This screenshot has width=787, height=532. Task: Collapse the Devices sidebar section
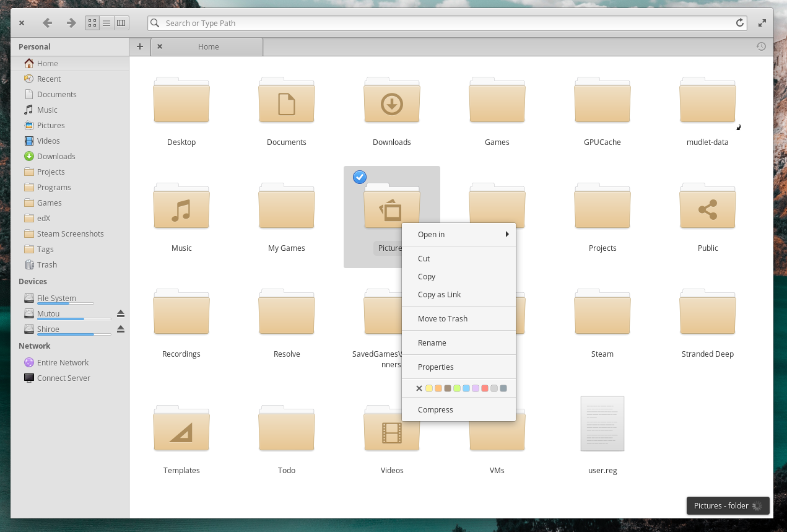[33, 281]
